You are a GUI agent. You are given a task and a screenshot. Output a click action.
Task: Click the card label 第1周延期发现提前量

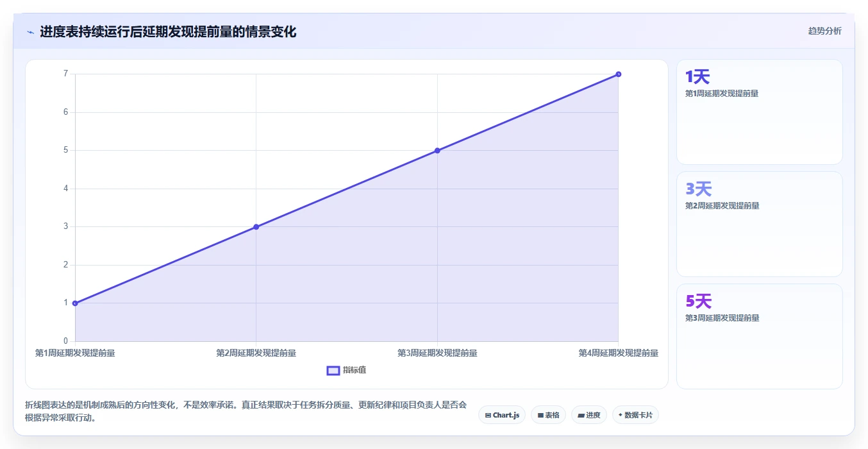[x=722, y=94]
